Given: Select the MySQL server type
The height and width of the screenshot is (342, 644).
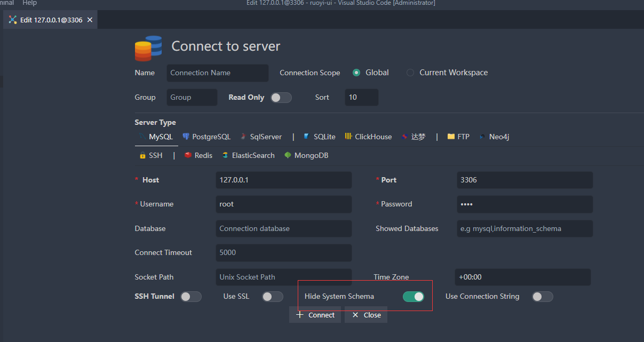Looking at the screenshot, I should [x=160, y=137].
